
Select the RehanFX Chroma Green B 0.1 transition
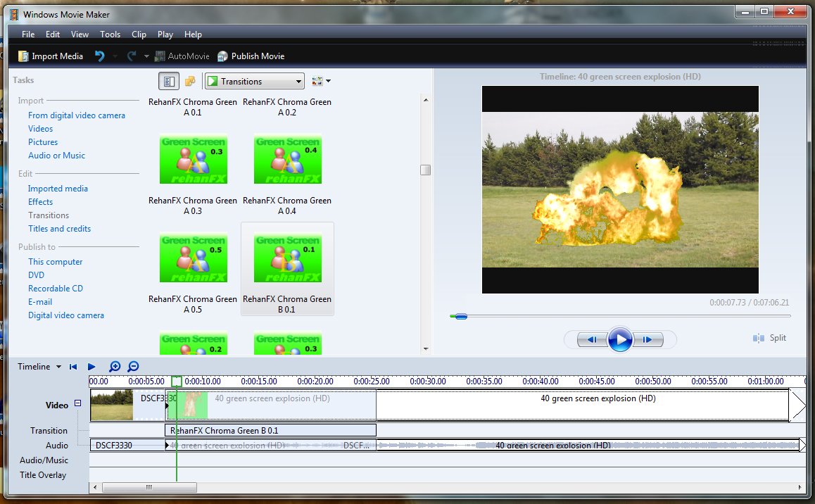coord(287,258)
